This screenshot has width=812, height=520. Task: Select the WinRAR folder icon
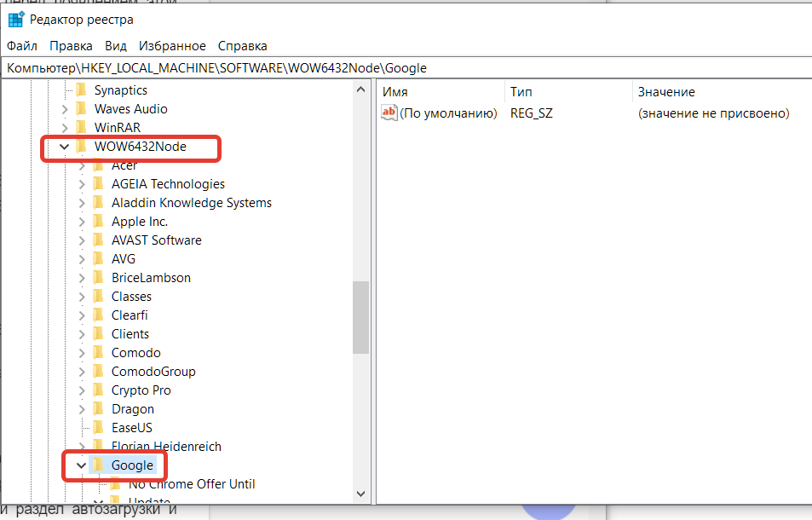tap(81, 127)
